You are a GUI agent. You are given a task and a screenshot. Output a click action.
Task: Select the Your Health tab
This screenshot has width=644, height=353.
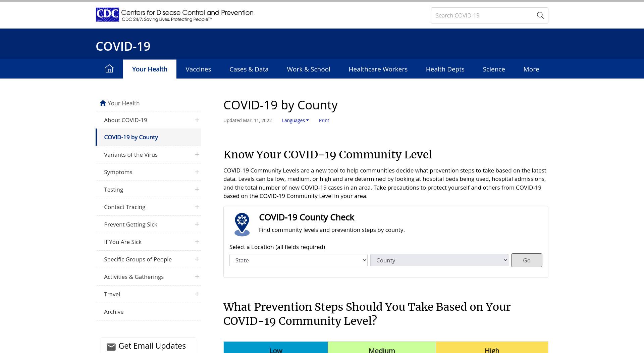tap(150, 69)
